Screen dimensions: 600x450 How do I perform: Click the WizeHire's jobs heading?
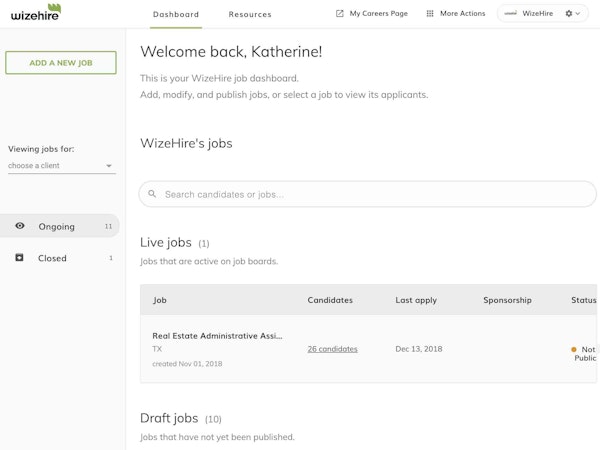(x=186, y=143)
